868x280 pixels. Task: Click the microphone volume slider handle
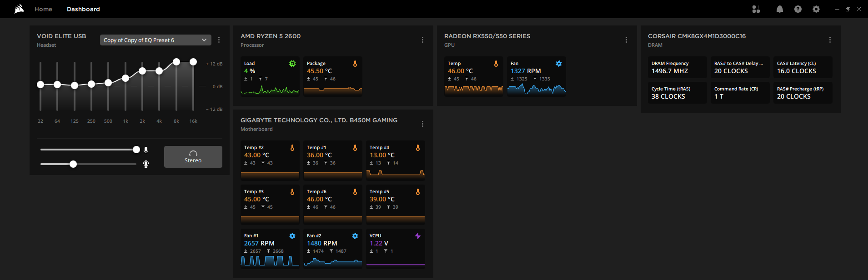tap(136, 150)
